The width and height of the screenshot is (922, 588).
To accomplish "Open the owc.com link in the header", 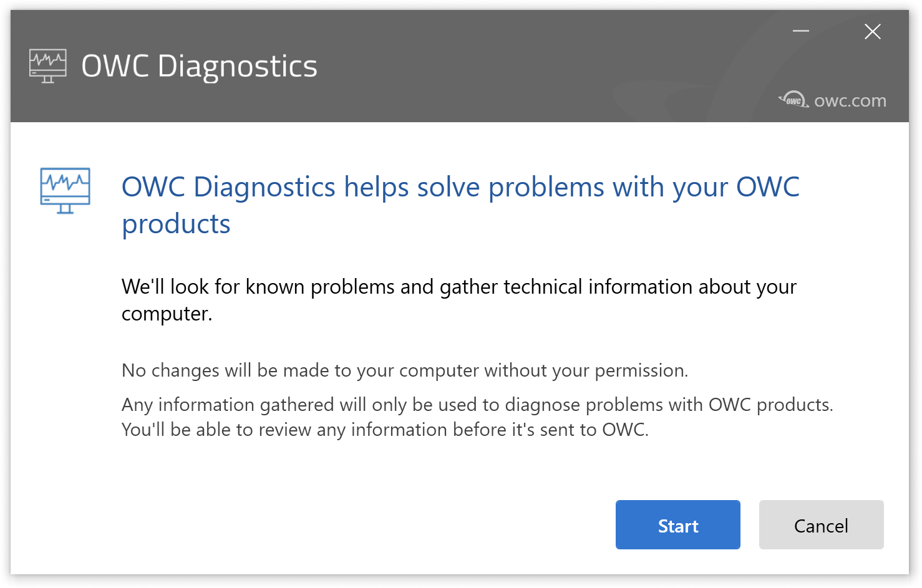I will click(x=850, y=100).
